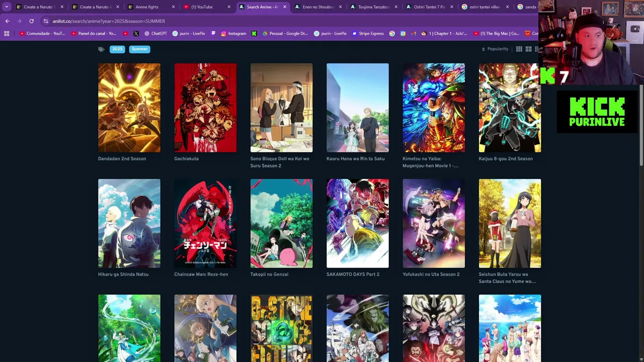Open Sono Bisque Doll Season 2 cover
The width and height of the screenshot is (644, 362).
click(x=281, y=108)
